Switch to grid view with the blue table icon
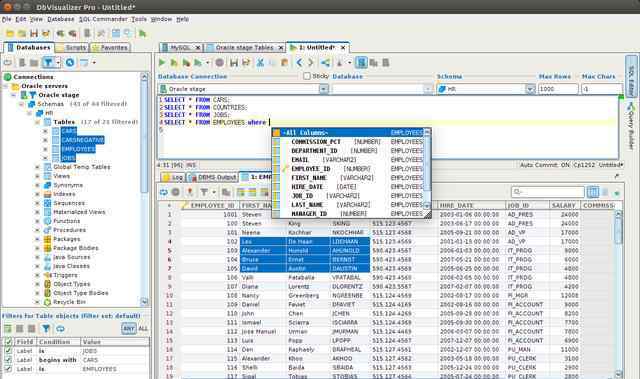Image resolution: width=640 pixels, height=379 pixels. (x=593, y=192)
